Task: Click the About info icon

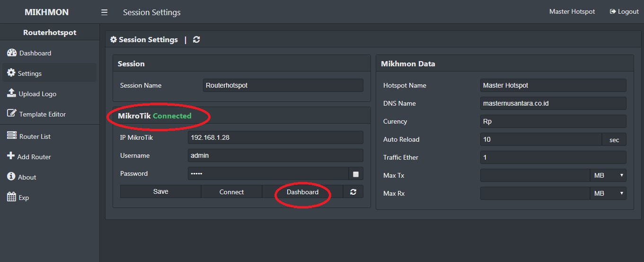Action: click(x=11, y=176)
